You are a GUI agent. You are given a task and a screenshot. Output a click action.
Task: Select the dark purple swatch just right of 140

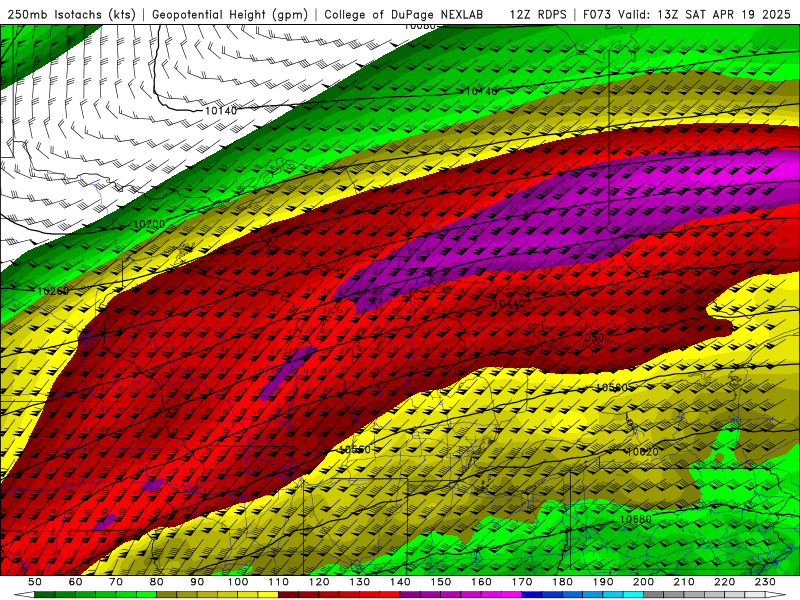[x=410, y=595]
